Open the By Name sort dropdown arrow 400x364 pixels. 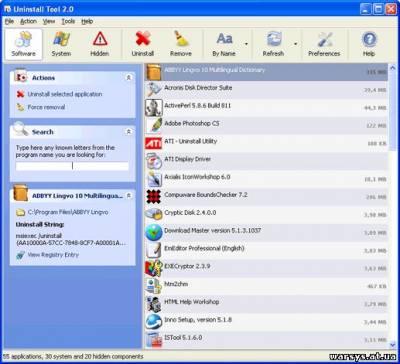(x=246, y=44)
